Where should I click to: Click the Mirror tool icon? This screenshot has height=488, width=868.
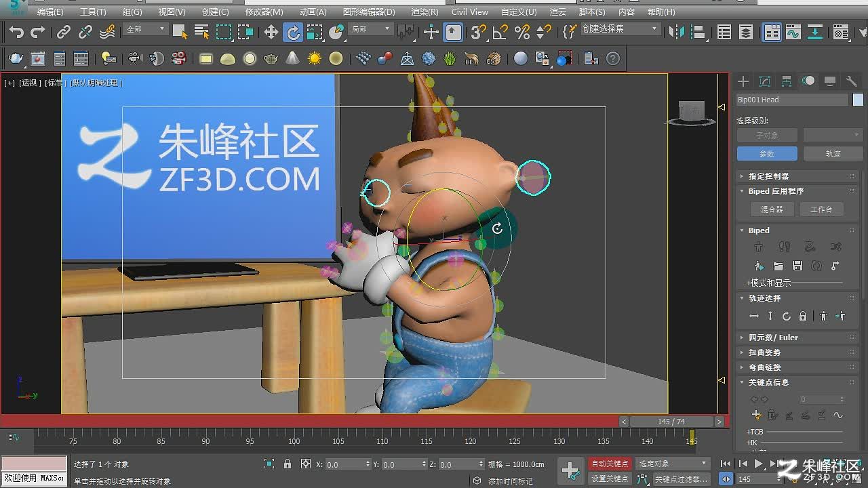(x=676, y=32)
